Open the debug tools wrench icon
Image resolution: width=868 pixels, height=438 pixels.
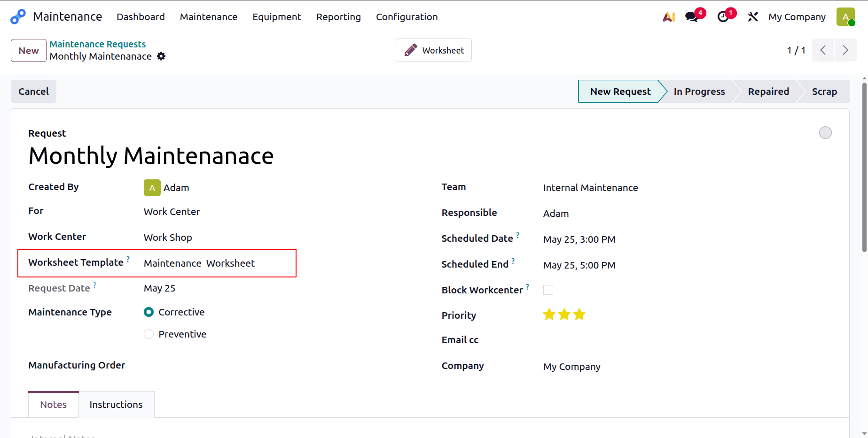(x=753, y=17)
